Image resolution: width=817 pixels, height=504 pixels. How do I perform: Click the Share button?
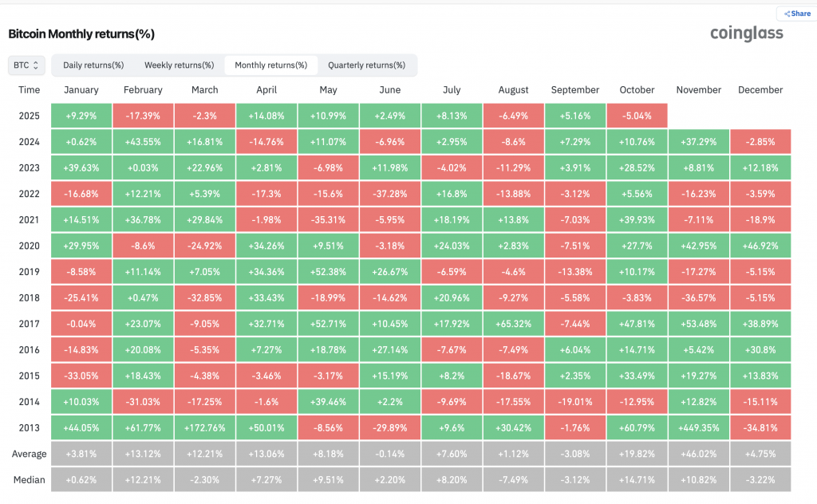pos(796,14)
